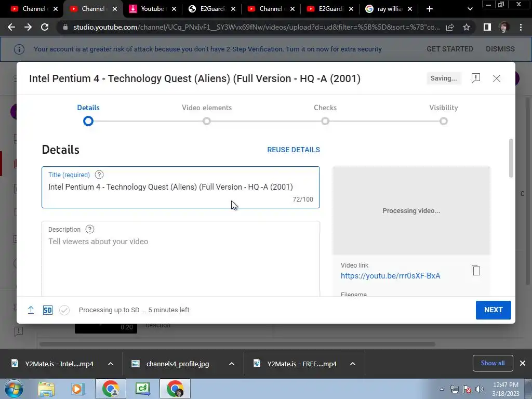Open media player from taskbar
This screenshot has height=399, width=532.
click(x=77, y=389)
